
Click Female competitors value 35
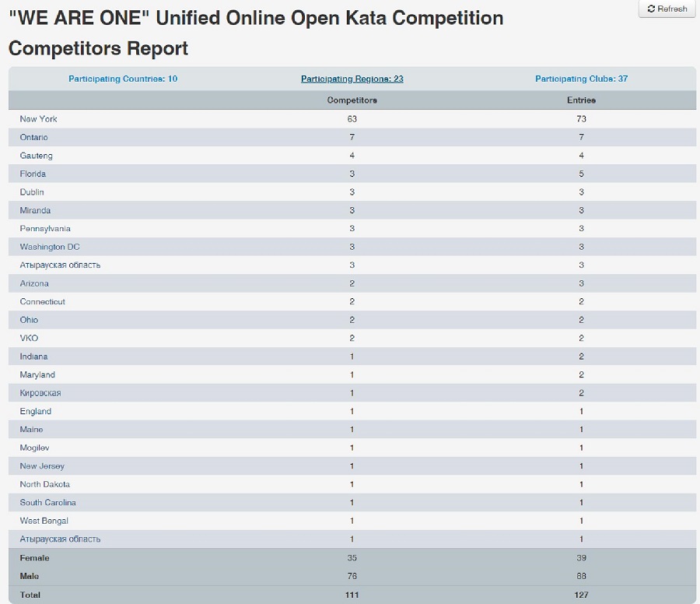pos(352,558)
